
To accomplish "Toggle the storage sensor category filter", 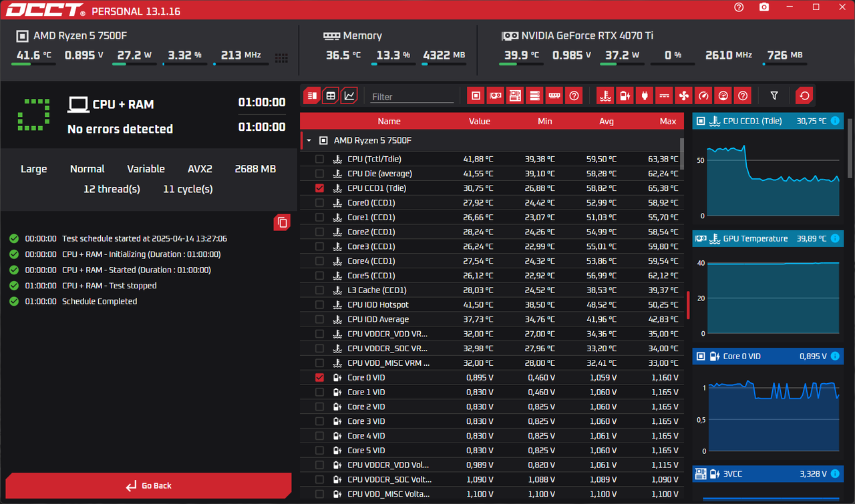I will [x=534, y=95].
